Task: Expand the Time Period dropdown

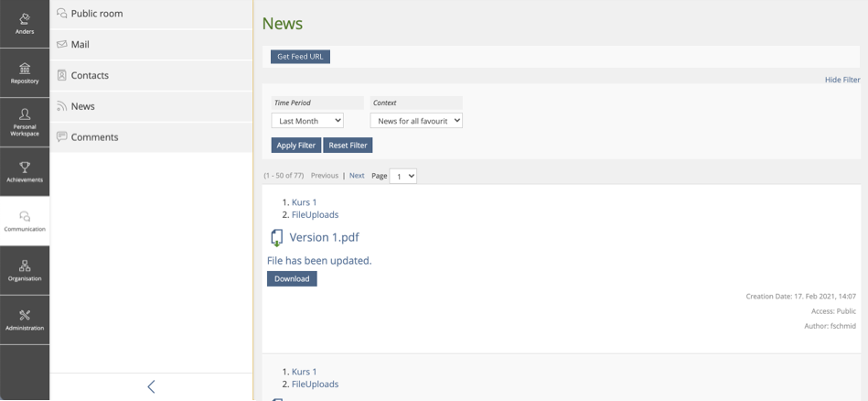Action: click(307, 121)
